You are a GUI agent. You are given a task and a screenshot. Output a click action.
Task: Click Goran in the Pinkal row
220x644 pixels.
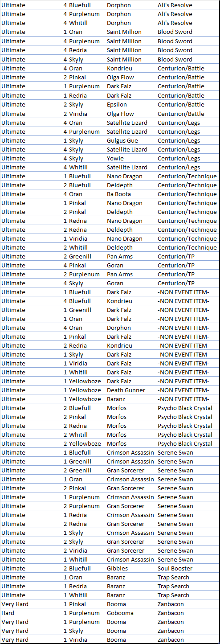coord(115,265)
